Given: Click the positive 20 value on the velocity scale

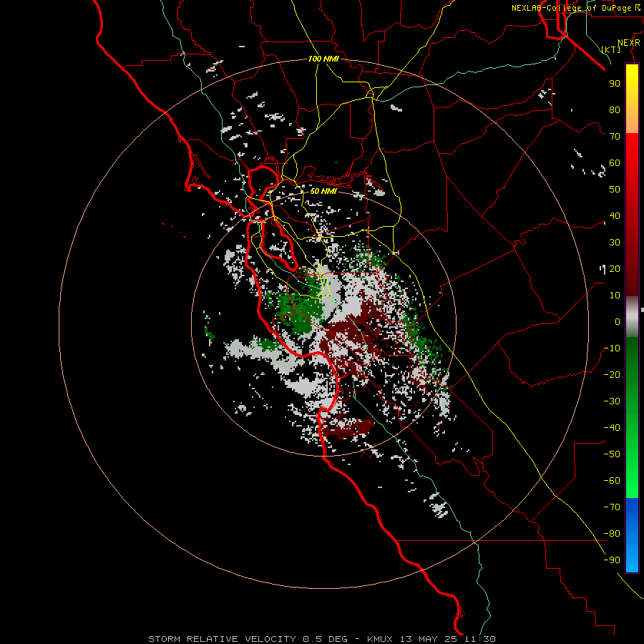Looking at the screenshot, I should click(x=615, y=268).
